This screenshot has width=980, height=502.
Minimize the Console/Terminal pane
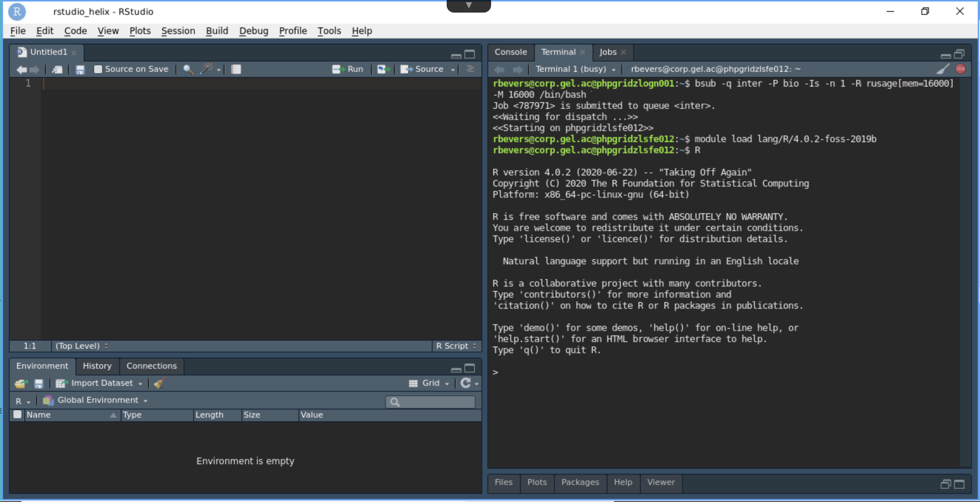[x=946, y=56]
